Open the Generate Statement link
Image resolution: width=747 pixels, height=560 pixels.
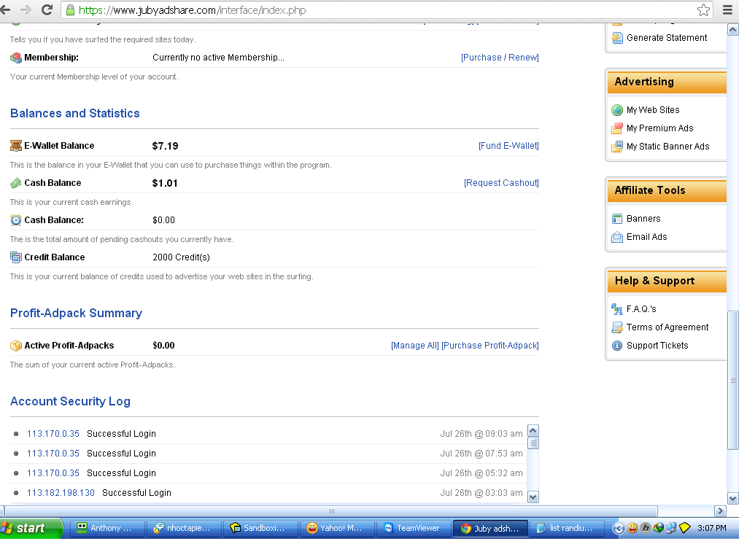click(x=667, y=38)
